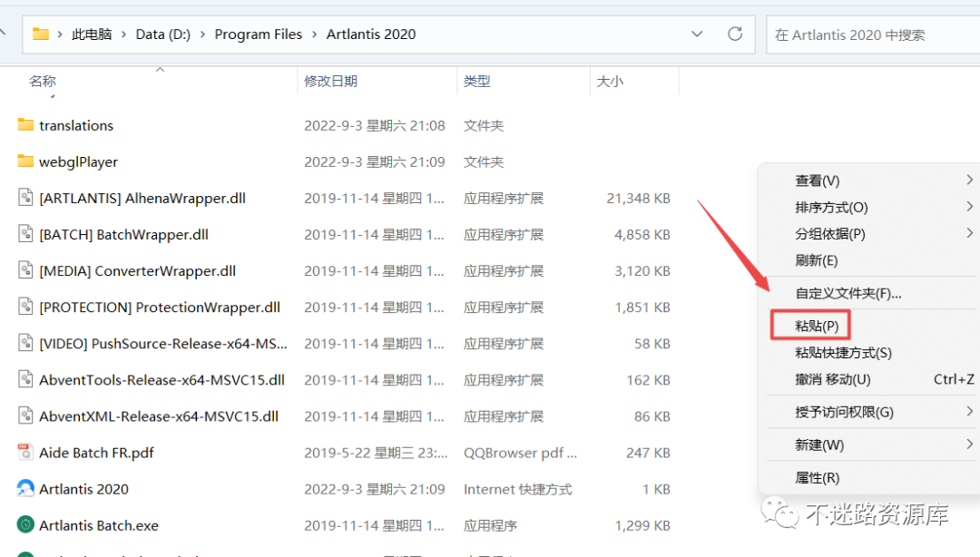Screen dimensions: 980x557
Task: Click the Artlantis 2020 shortcut icon
Action: [25, 488]
